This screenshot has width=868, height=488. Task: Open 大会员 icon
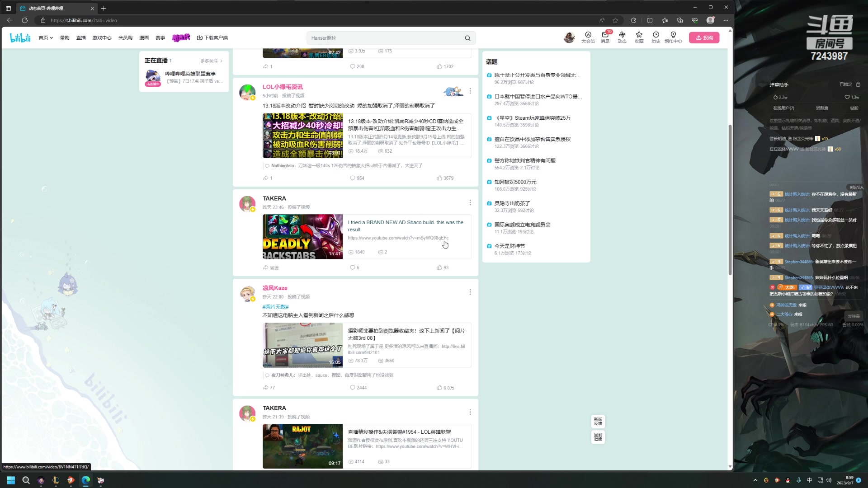pos(588,38)
